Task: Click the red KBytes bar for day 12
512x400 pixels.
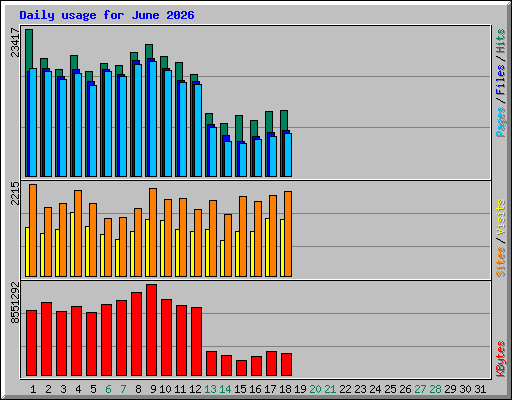Action: coord(196,342)
